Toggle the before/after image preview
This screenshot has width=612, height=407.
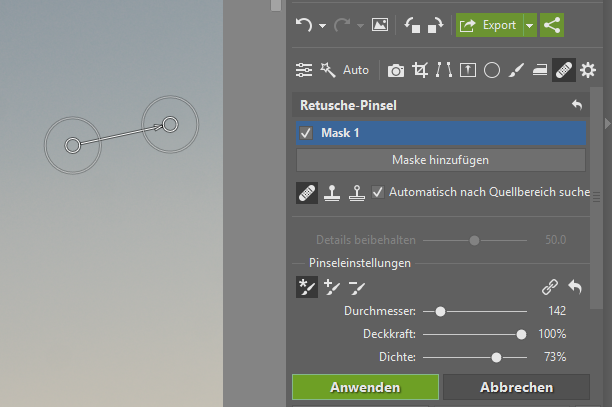pos(380,25)
